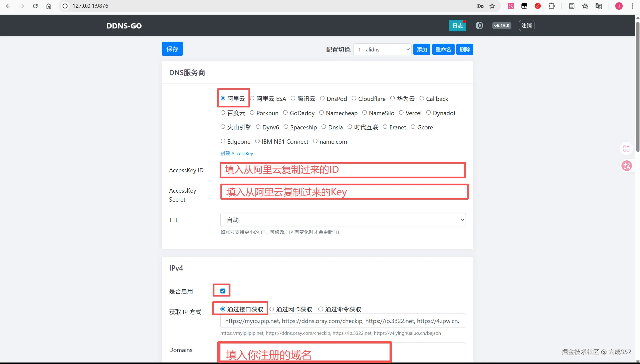Click the 保存 save button
Viewport: 640px width, 364px height.
click(172, 48)
